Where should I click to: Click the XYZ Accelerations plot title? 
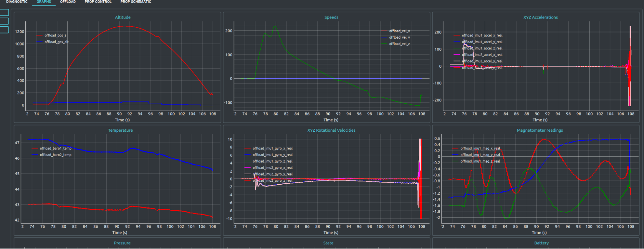540,17
